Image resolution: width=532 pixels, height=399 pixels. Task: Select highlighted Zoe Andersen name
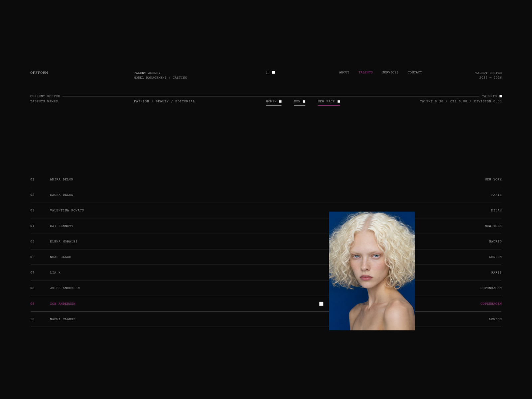63,304
